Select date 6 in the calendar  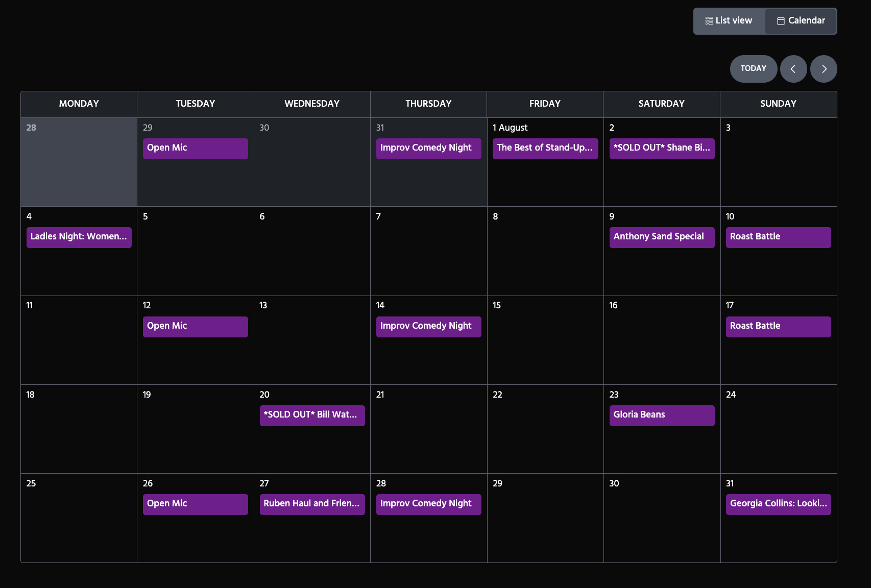312,251
